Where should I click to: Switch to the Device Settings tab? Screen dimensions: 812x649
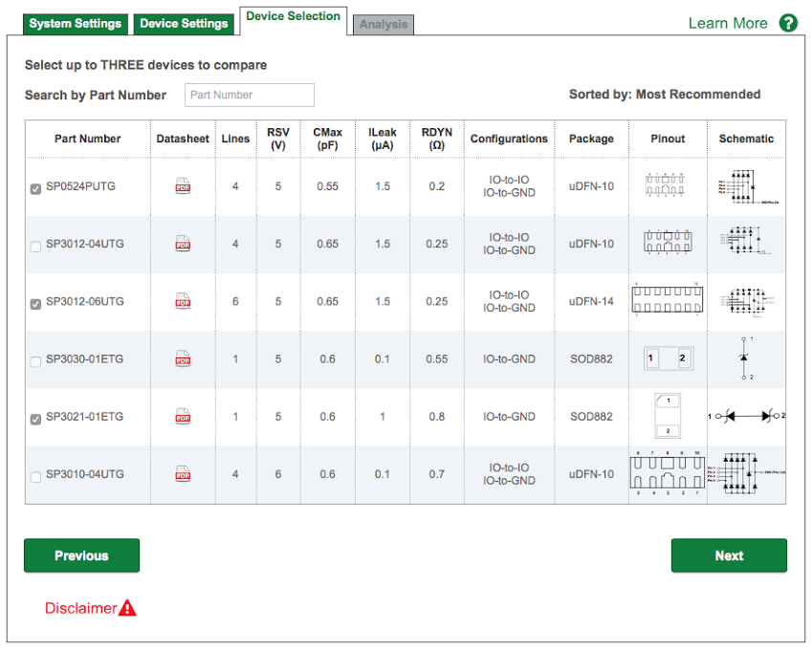point(184,23)
